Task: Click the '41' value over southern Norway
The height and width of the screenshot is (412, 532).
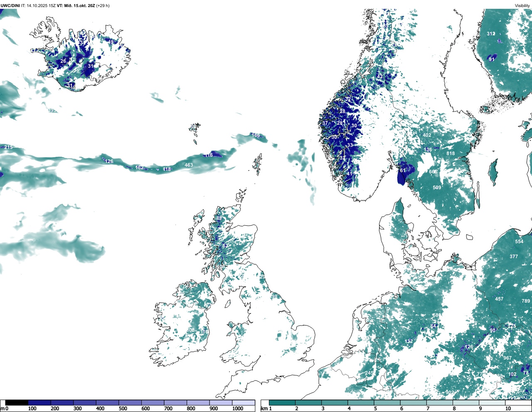Action: [x=350, y=174]
